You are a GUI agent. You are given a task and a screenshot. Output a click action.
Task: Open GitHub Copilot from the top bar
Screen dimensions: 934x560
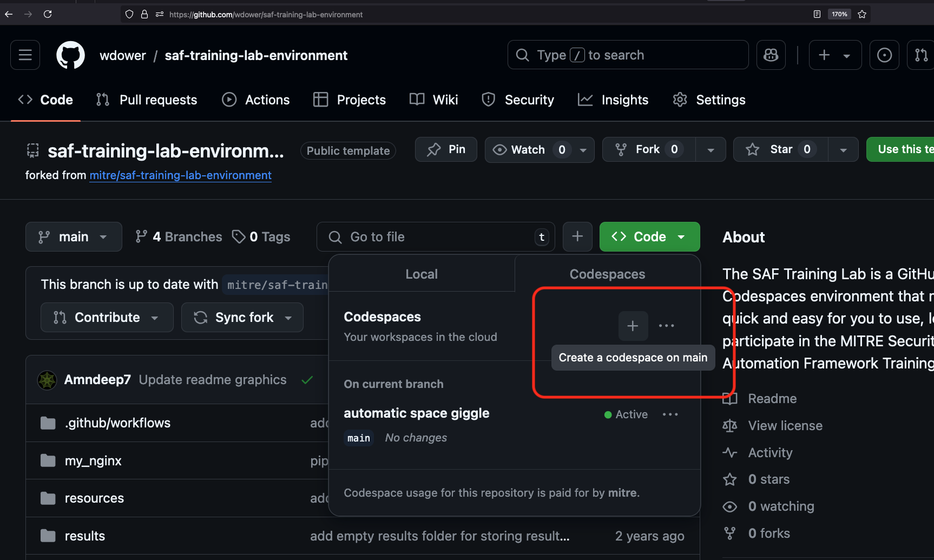tap(771, 55)
